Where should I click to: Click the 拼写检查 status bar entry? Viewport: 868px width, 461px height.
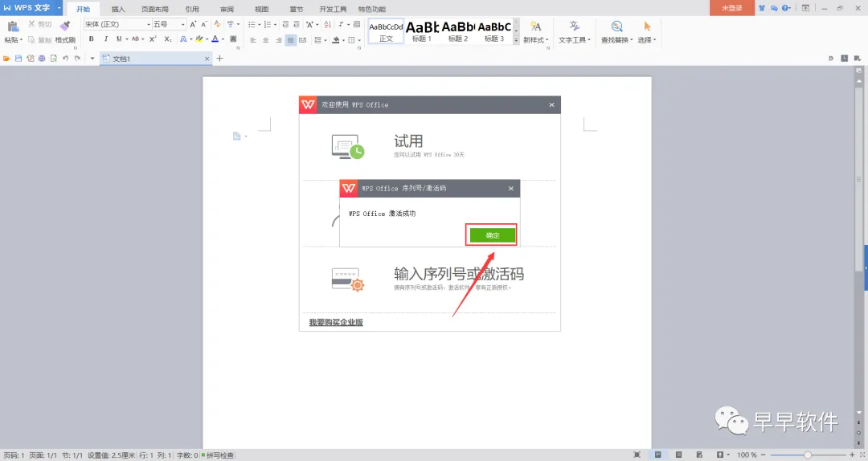(218, 455)
